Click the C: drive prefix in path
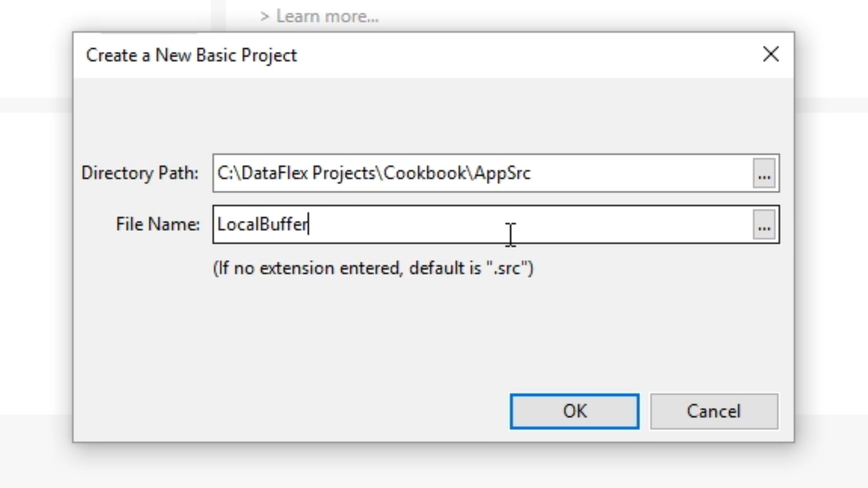The width and height of the screenshot is (868, 488). pos(225,173)
